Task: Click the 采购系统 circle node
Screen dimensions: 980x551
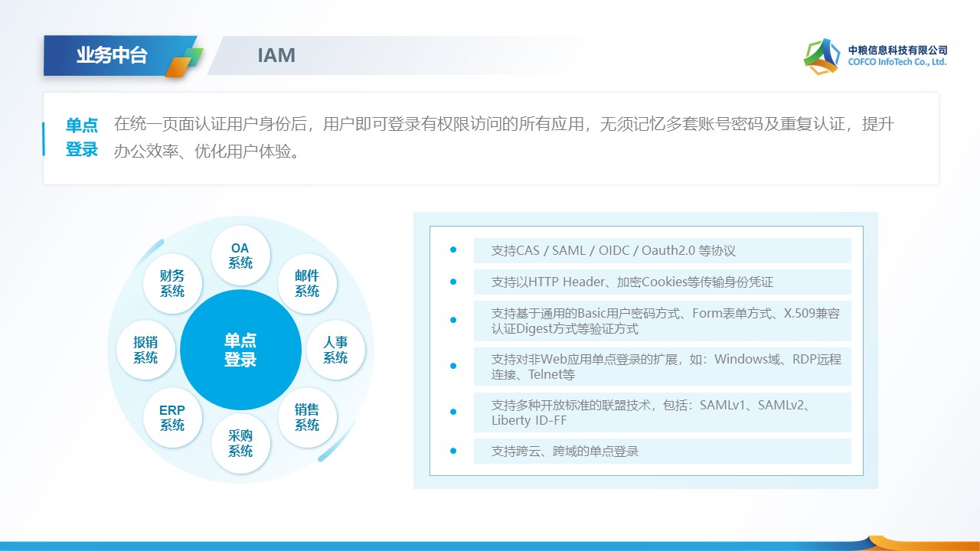Action: [x=240, y=443]
